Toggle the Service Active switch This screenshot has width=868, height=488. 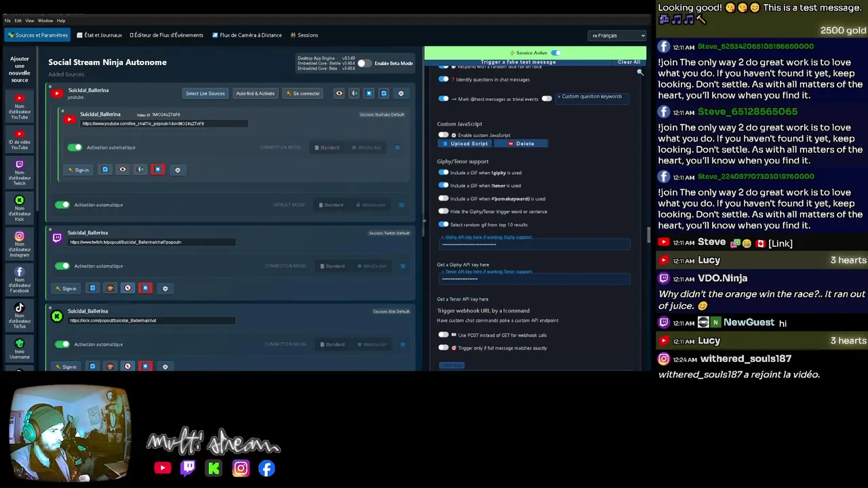coord(556,53)
